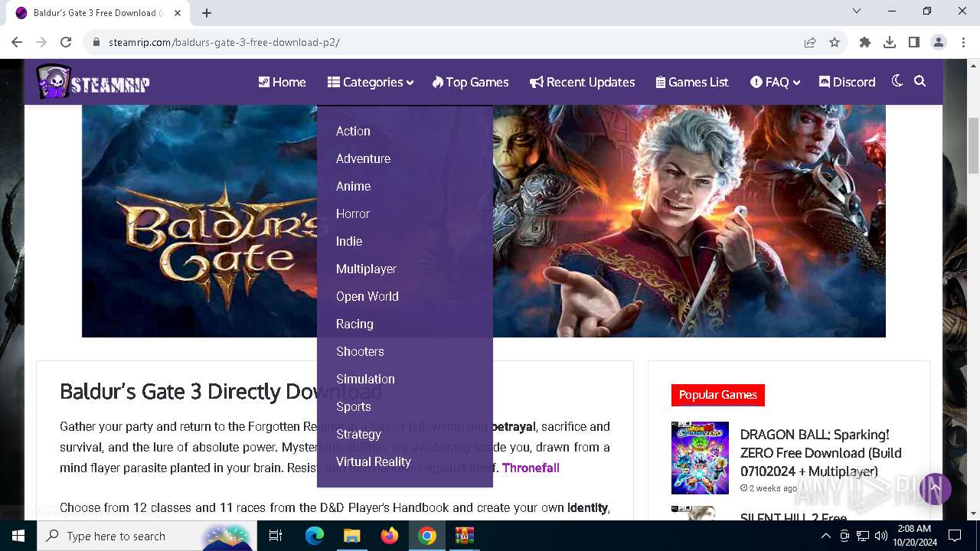
Task: Select the Adventure category
Action: point(363,158)
